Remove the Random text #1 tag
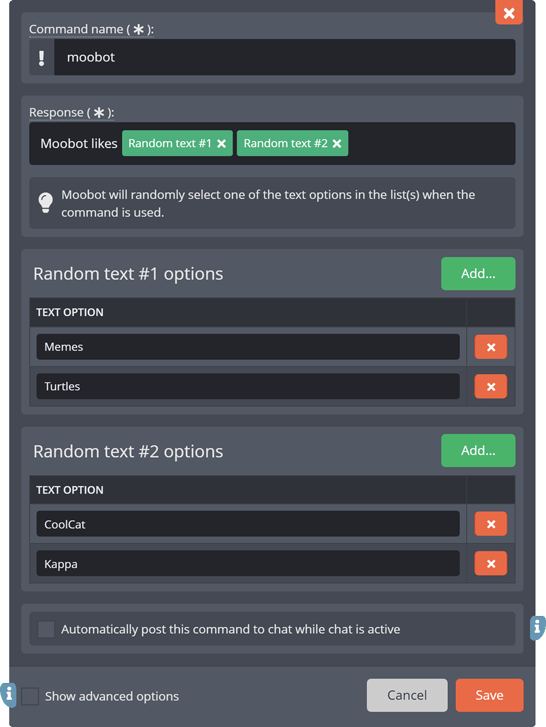The height and width of the screenshot is (727, 546). 222,144
